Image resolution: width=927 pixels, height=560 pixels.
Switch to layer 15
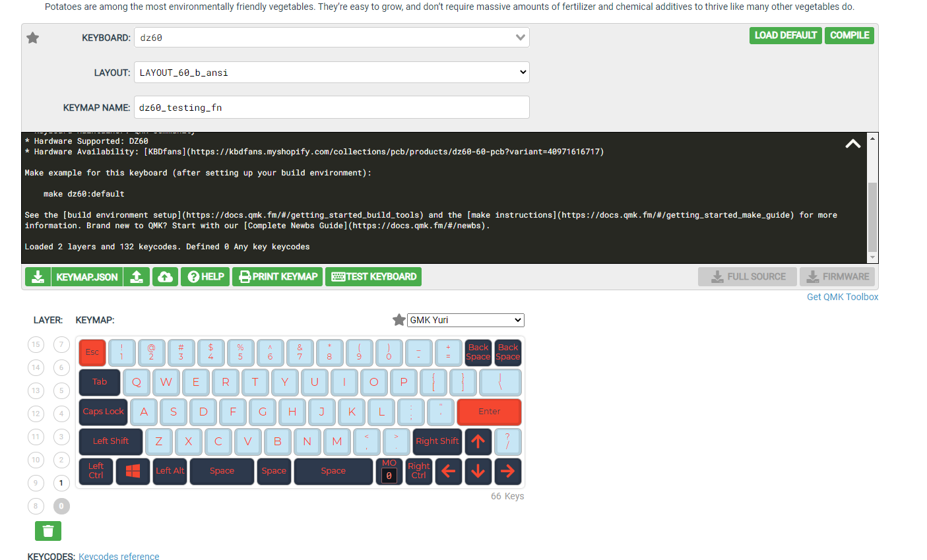[36, 344]
